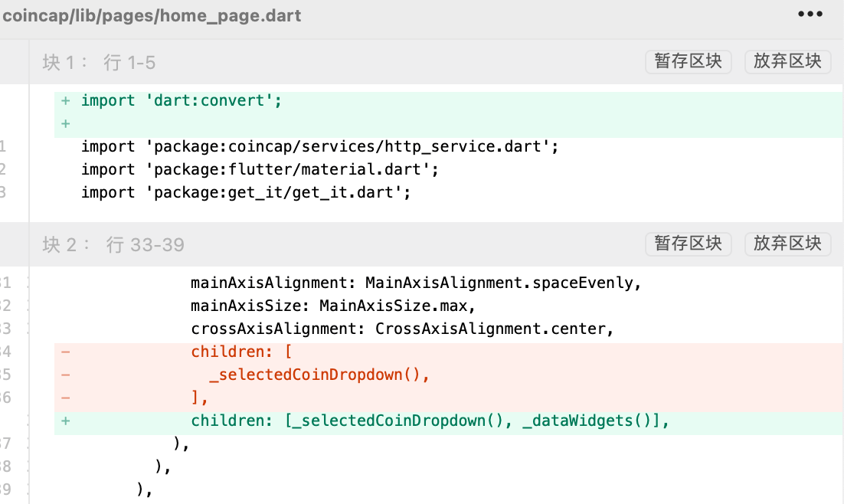Select added line import 'dart:convert'
The height and width of the screenshot is (504, 844).
(x=182, y=100)
